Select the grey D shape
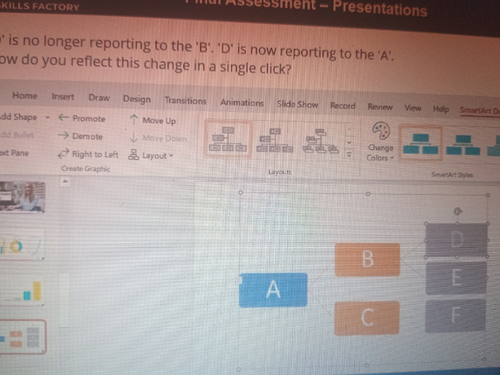 pyautogui.click(x=457, y=240)
